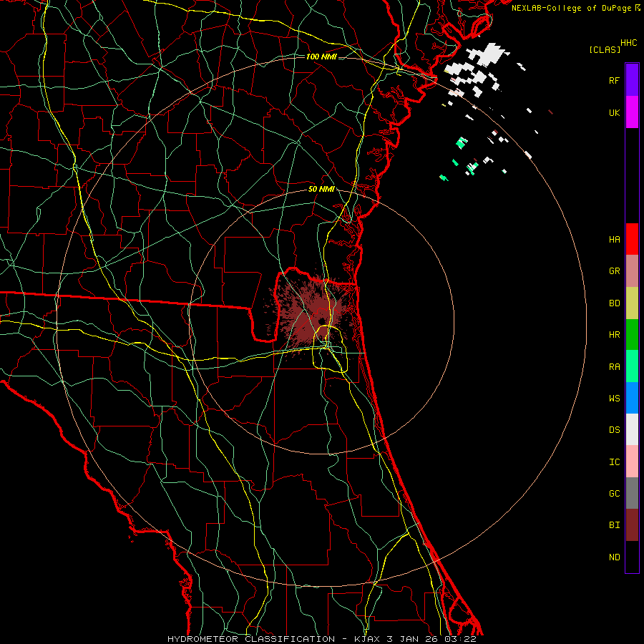Click the HA legend label
This screenshot has height=644, width=644.
coord(614,239)
